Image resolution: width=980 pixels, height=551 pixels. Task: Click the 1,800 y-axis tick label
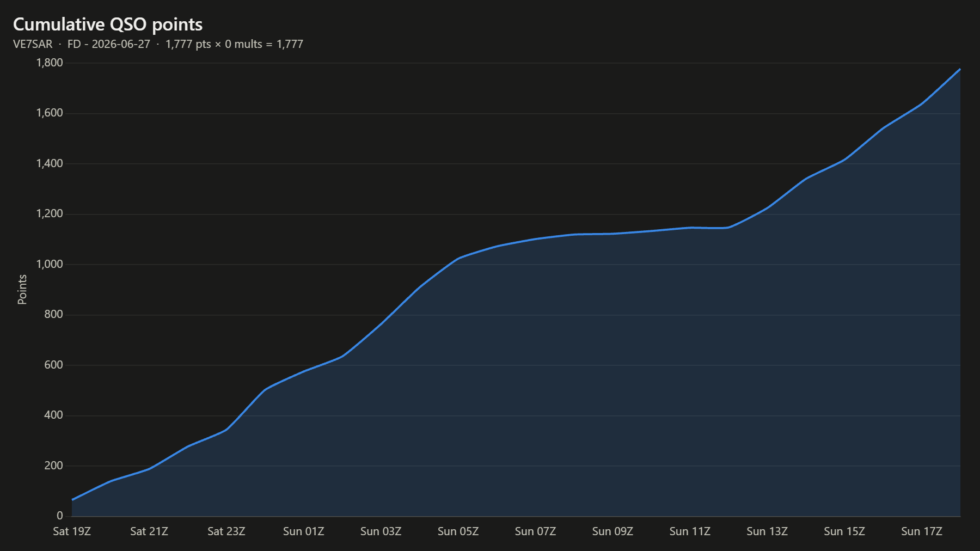pos(50,63)
